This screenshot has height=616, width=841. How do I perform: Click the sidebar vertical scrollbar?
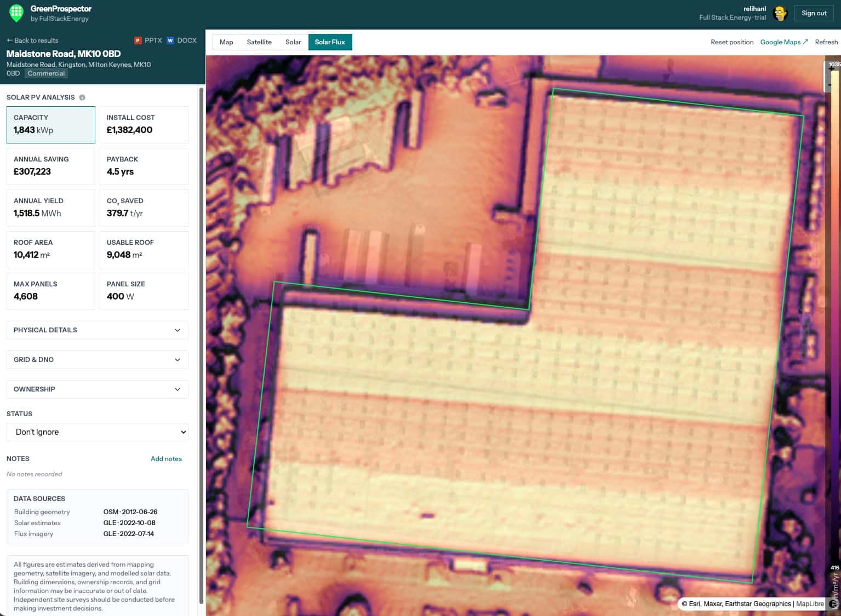click(x=201, y=345)
